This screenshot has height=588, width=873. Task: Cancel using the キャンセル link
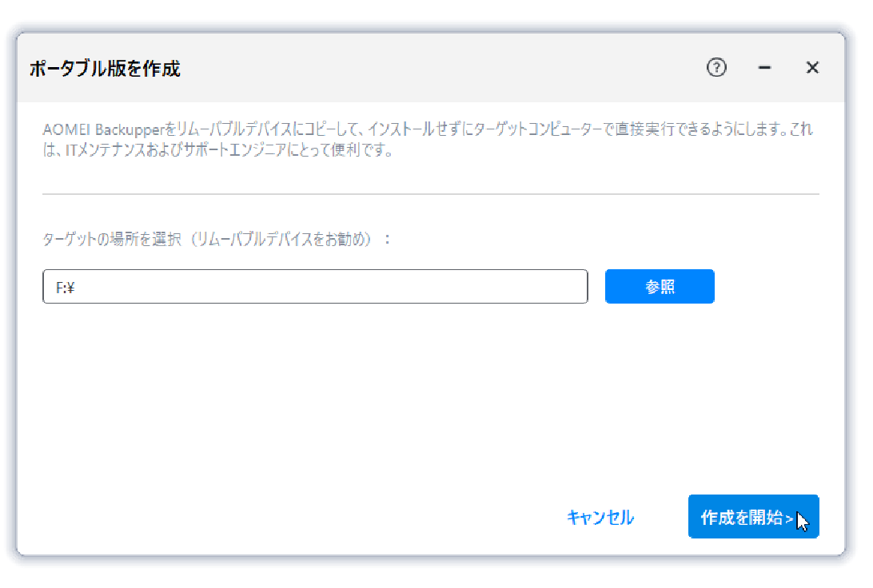(600, 518)
